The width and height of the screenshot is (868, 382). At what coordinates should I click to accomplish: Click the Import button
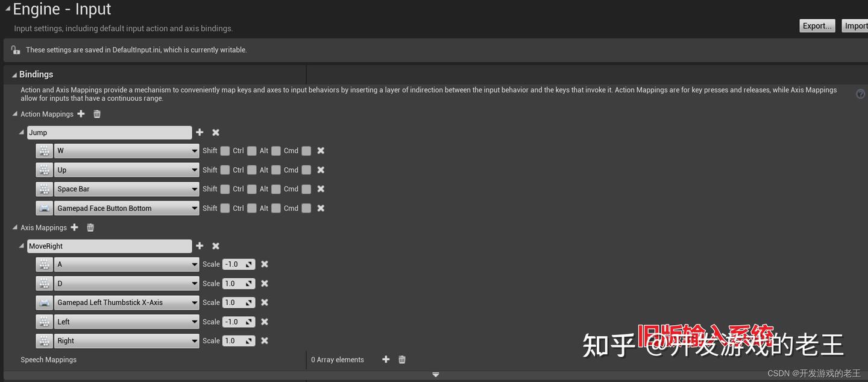coord(857,25)
